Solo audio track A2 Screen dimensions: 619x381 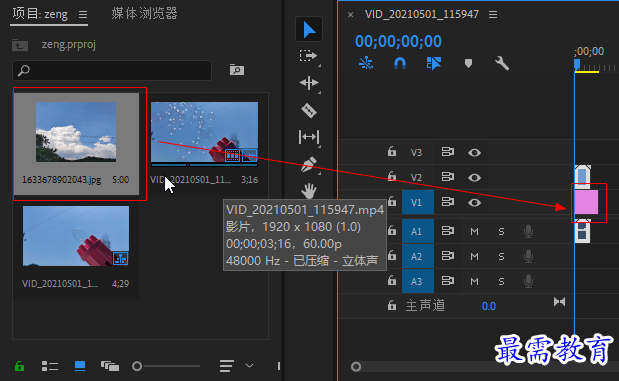501,257
